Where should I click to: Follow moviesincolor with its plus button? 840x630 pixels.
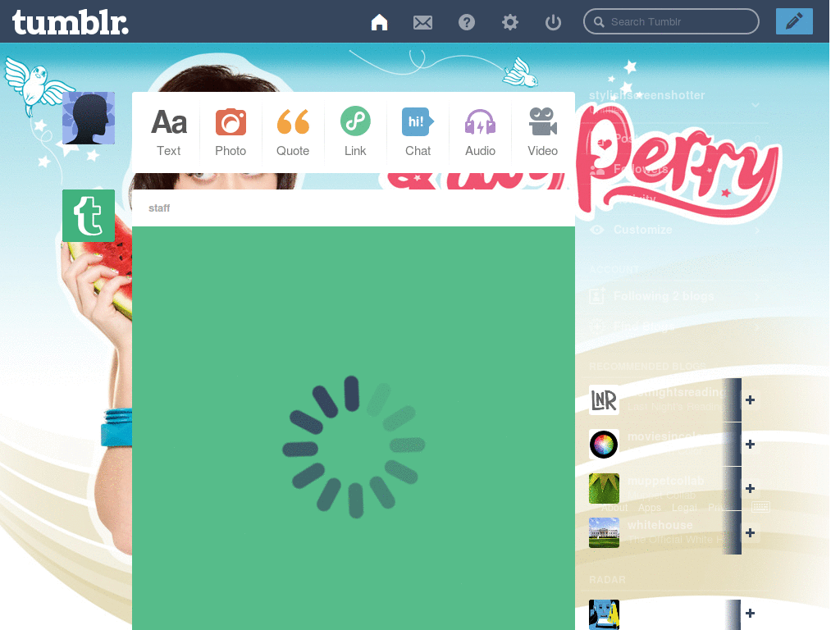[x=750, y=444]
